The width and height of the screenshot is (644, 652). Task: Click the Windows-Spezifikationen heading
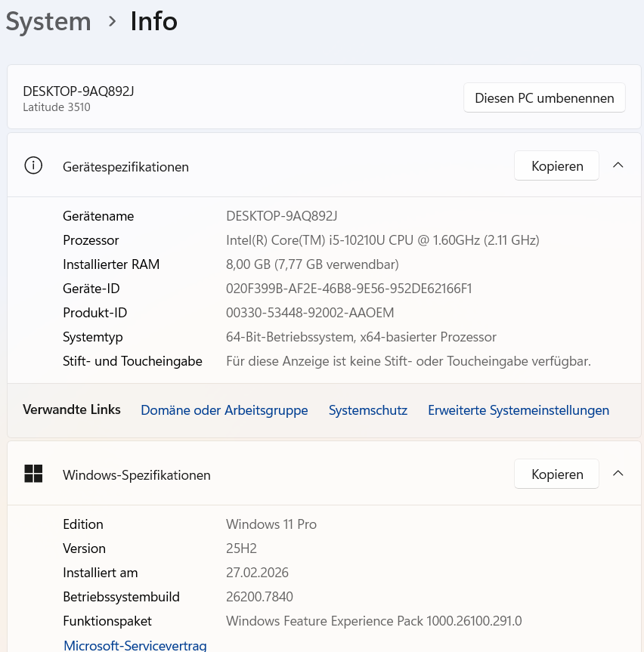[x=137, y=475]
